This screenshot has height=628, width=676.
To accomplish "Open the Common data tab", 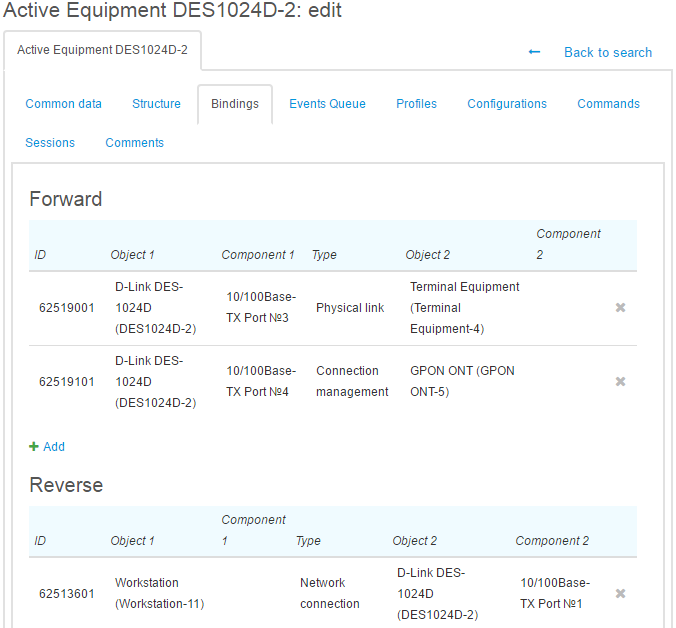I will pos(63,104).
